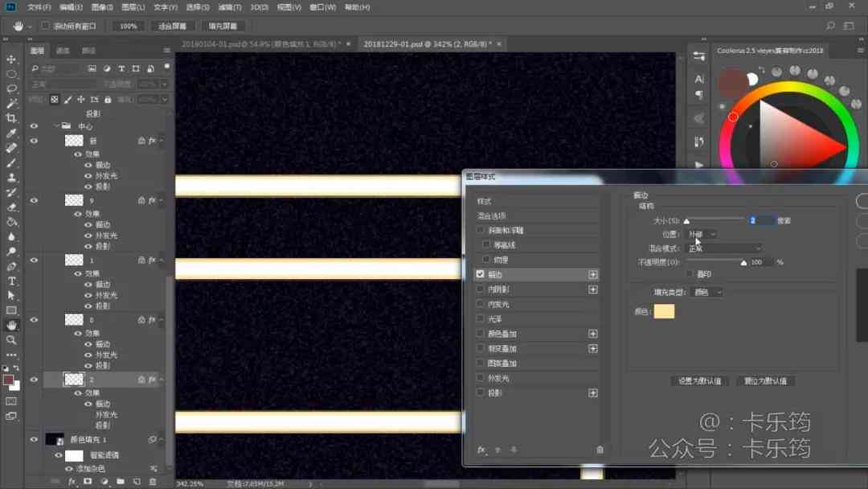The image size is (868, 489).
Task: Collapse the 中心 group arrow
Action: click(57, 126)
